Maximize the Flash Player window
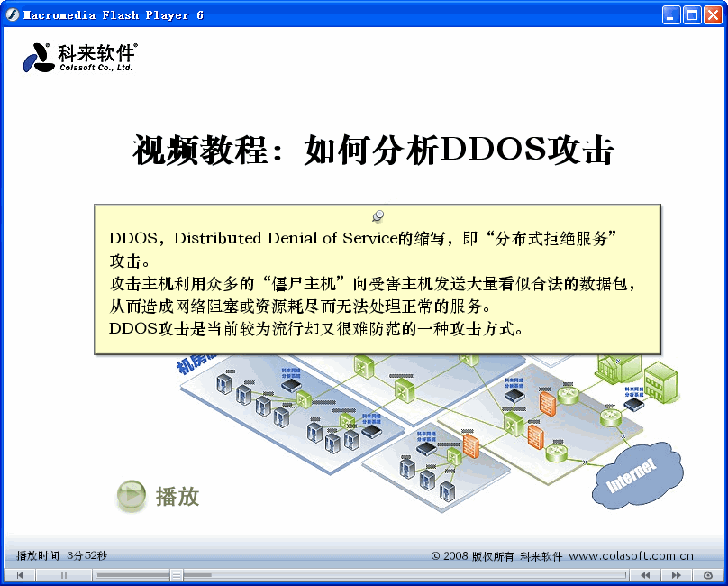The image size is (728, 586). (691, 14)
